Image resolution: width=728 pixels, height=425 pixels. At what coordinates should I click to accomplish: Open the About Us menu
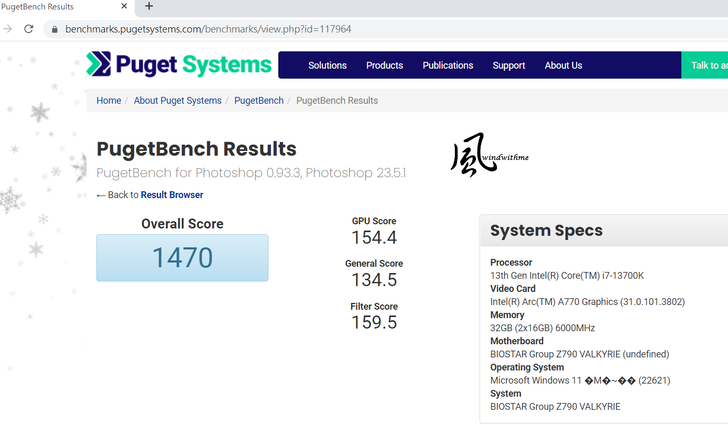(x=563, y=66)
